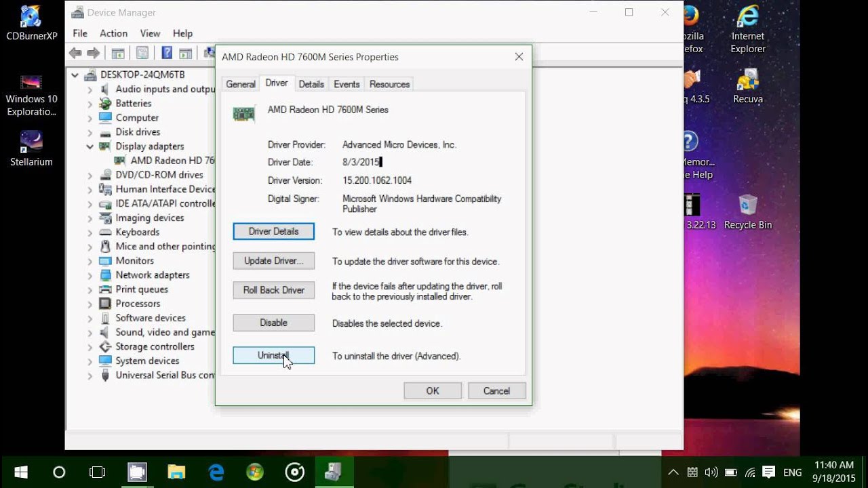Select the Processors category
The height and width of the screenshot is (488, 868).
point(138,303)
